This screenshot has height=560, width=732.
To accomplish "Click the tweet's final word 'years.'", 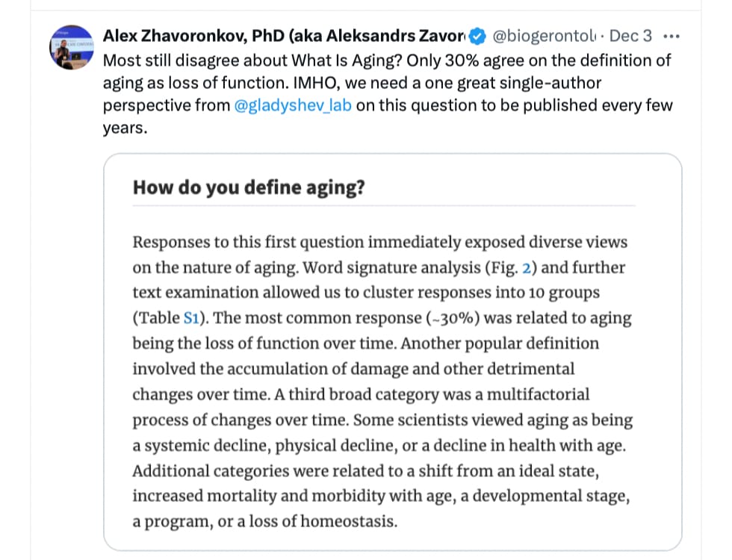I will (125, 128).
